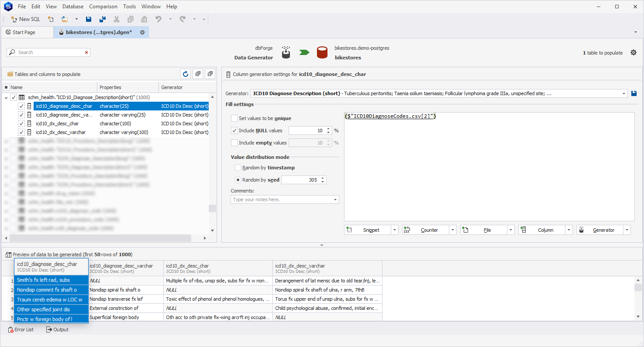Image resolution: width=644 pixels, height=347 pixels.
Task: Open the Tools menu
Action: coord(129,7)
